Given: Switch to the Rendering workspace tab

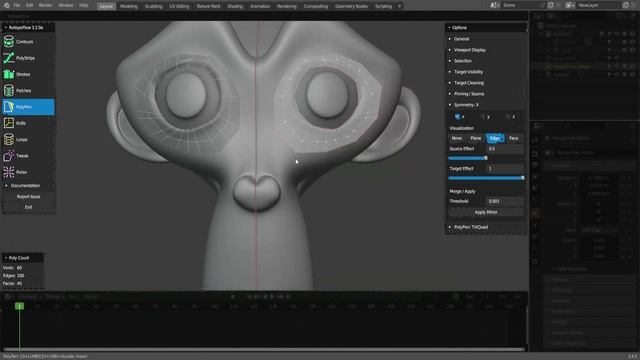Looking at the screenshot, I should click(287, 6).
